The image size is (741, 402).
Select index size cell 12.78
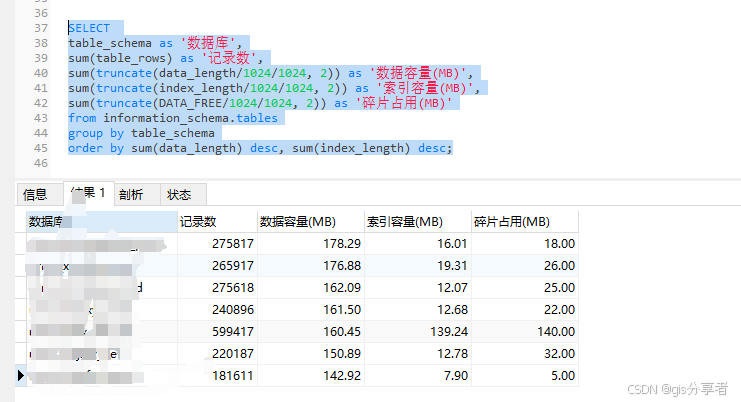(x=418, y=353)
